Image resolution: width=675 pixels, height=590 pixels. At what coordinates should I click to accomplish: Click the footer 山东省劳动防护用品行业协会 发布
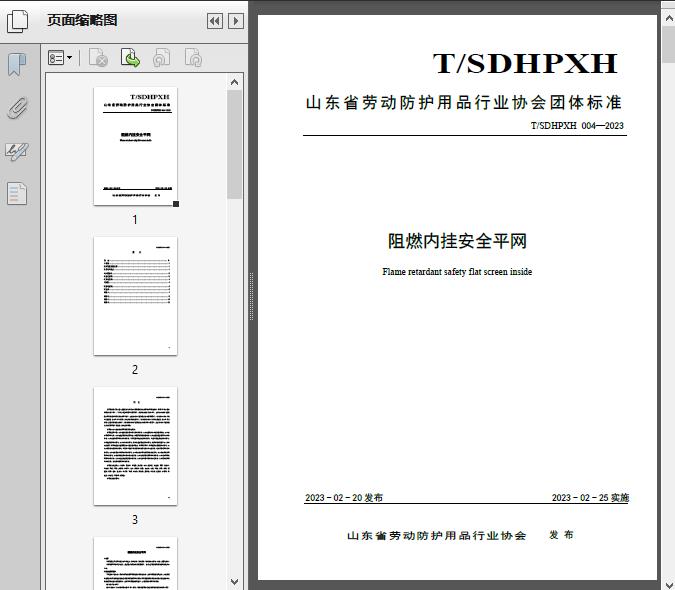pos(460,535)
